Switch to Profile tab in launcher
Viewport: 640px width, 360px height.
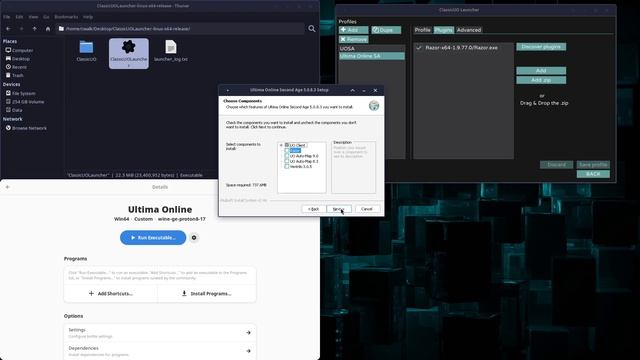tap(422, 30)
